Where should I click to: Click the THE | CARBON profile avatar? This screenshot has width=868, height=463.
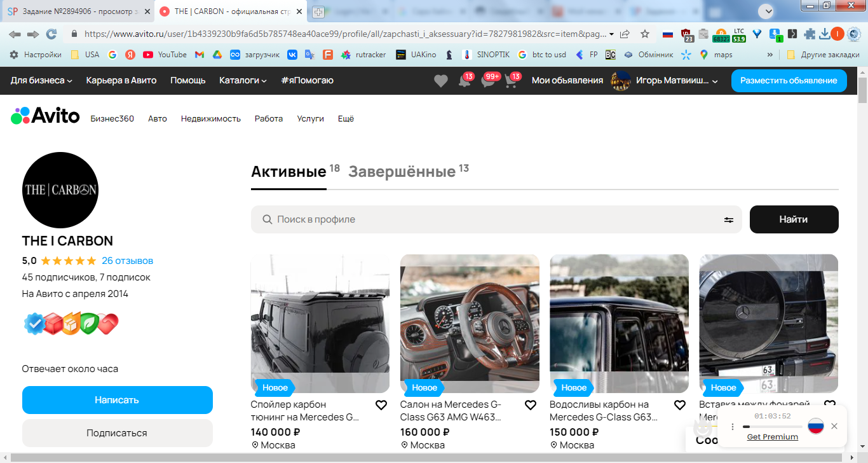(60, 190)
